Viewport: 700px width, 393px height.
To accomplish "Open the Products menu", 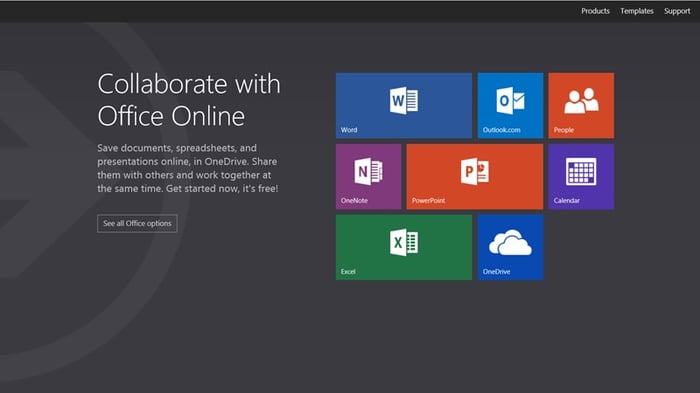I will (x=595, y=11).
